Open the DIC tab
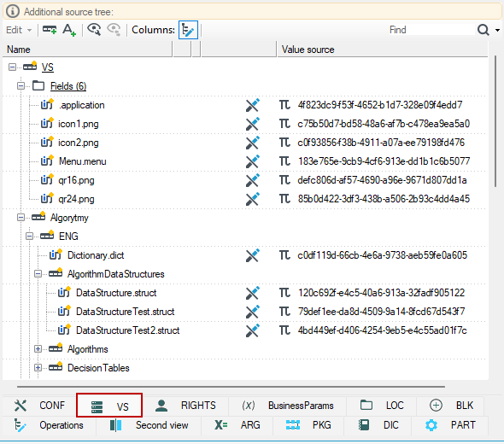 (378, 425)
